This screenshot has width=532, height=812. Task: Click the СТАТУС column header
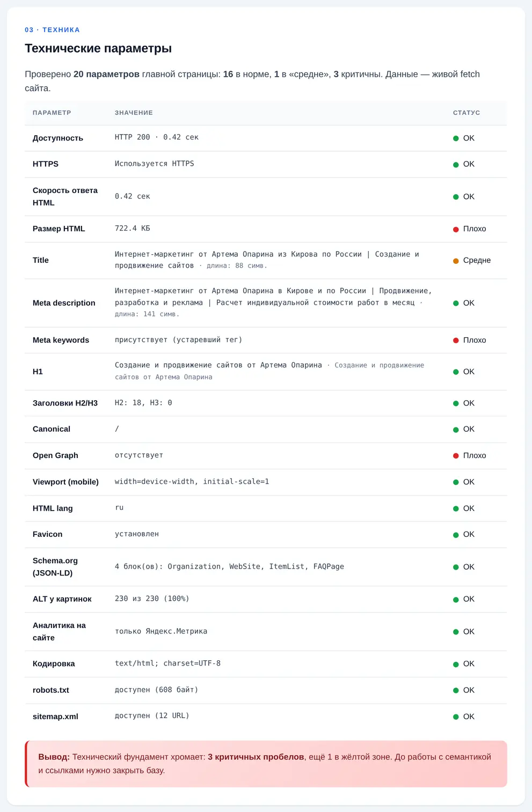coord(467,113)
